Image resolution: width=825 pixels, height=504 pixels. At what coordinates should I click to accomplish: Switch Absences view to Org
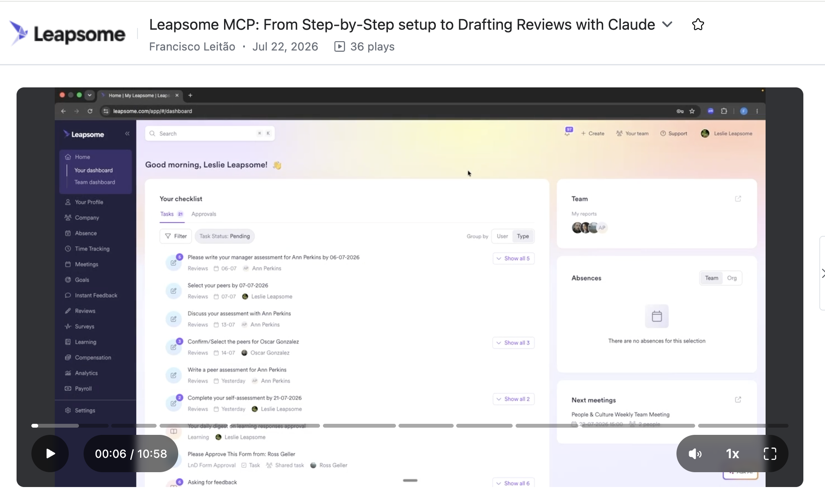click(x=732, y=278)
